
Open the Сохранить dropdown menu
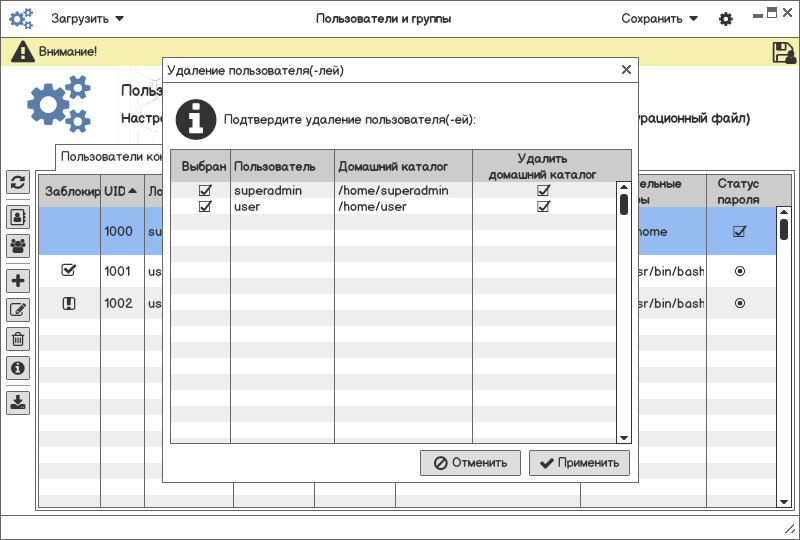[x=659, y=19]
